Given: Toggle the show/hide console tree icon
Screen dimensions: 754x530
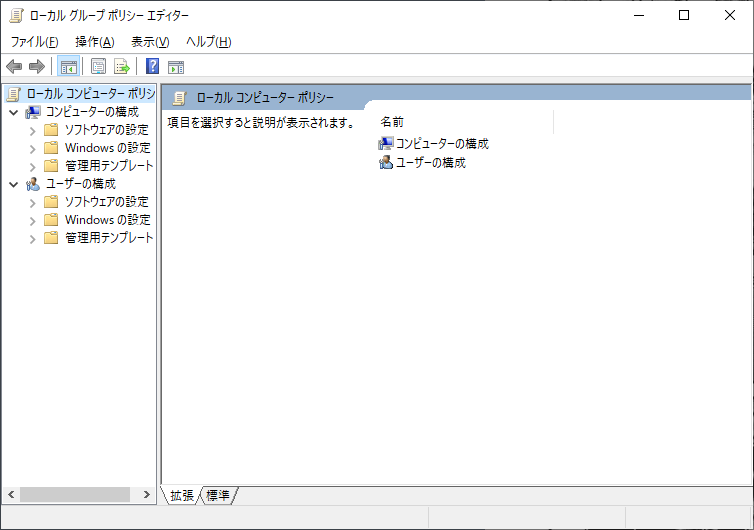Looking at the screenshot, I should point(69,67).
